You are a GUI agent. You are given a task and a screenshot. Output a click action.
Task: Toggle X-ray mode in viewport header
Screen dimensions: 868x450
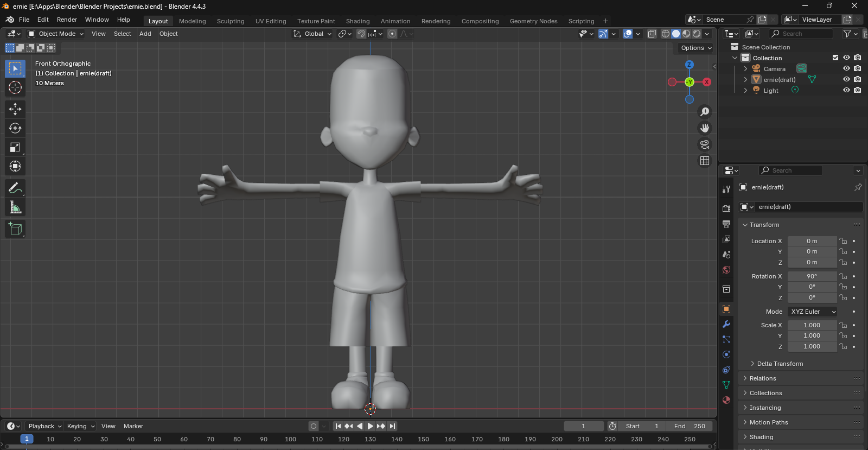(x=652, y=34)
